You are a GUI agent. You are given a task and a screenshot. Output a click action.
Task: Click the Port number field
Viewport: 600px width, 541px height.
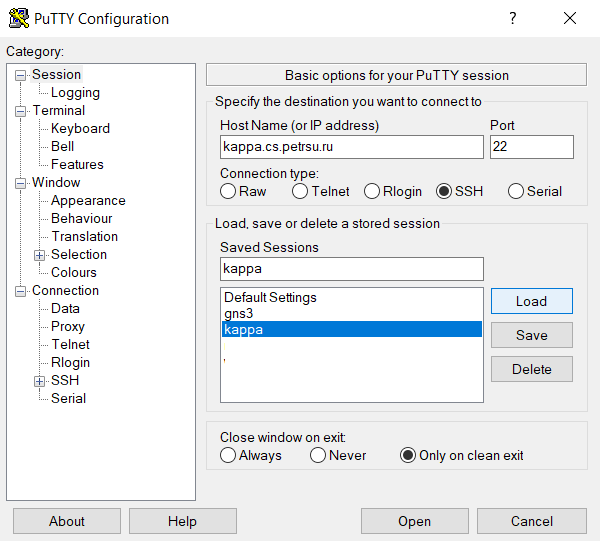click(531, 147)
